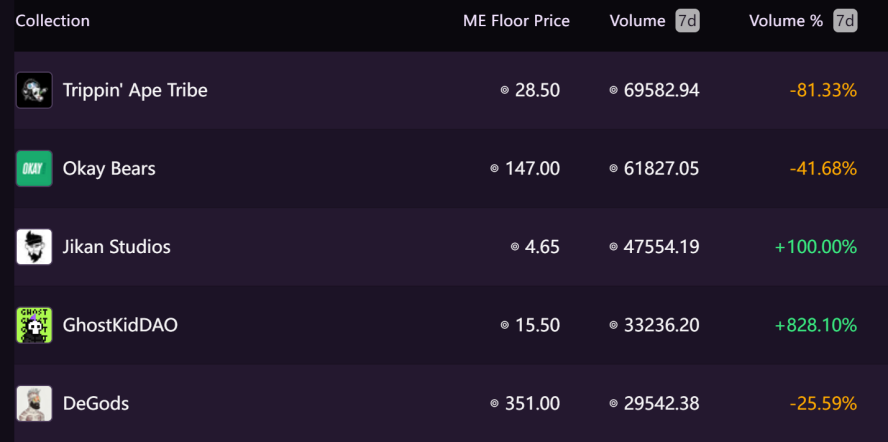Image resolution: width=888 pixels, height=442 pixels.
Task: Change the 7d period beside Volume %
Action: point(845,22)
